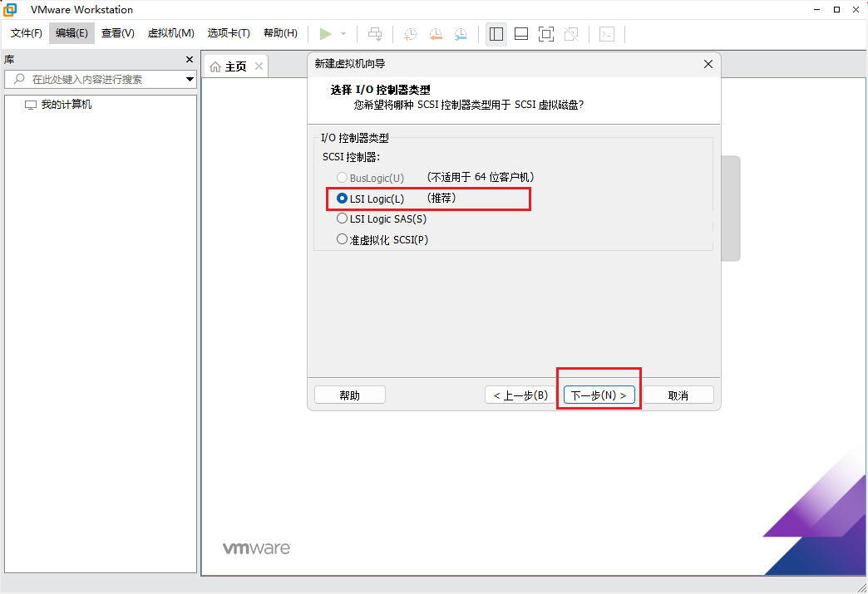Select the BusLogic(U) radio button
The width and height of the screenshot is (868, 594).
[x=342, y=178]
